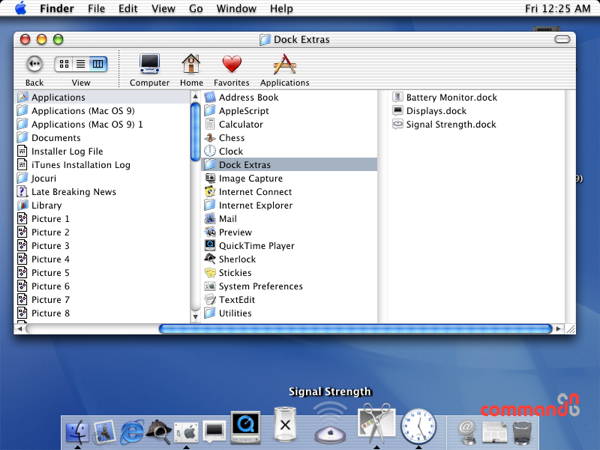The image size is (600, 450).
Task: Select QuickTime Player in list
Action: coord(289,246)
